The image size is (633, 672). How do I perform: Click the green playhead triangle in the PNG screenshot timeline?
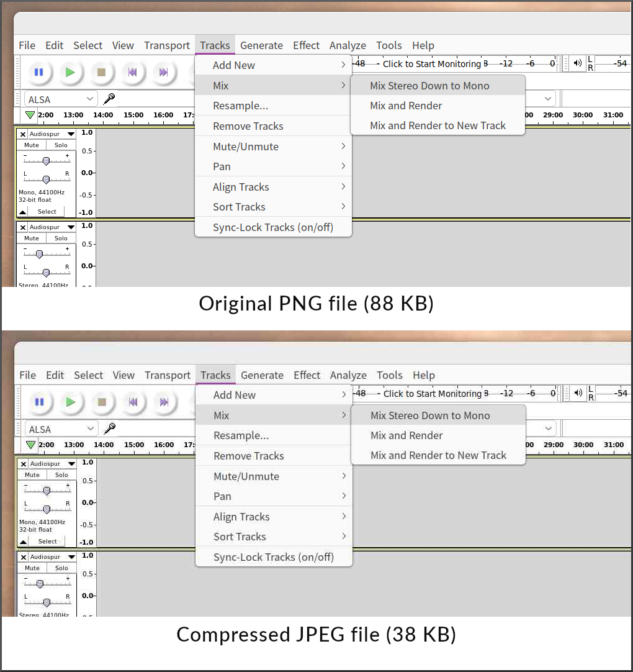coord(30,115)
